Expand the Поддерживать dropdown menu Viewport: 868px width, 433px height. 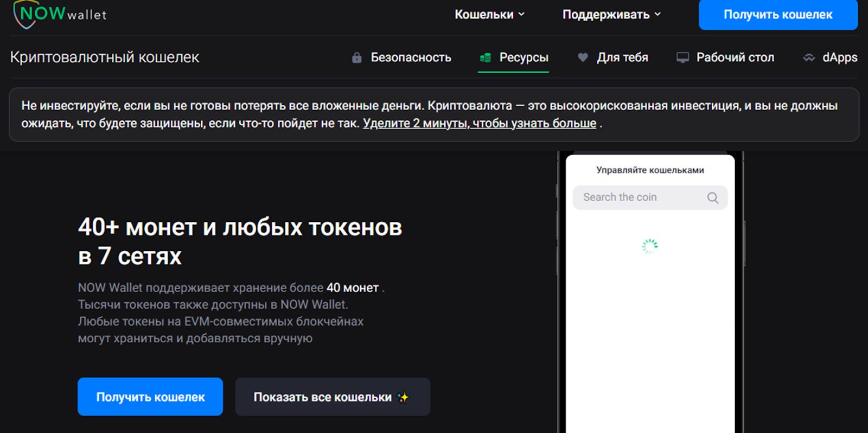(x=611, y=15)
